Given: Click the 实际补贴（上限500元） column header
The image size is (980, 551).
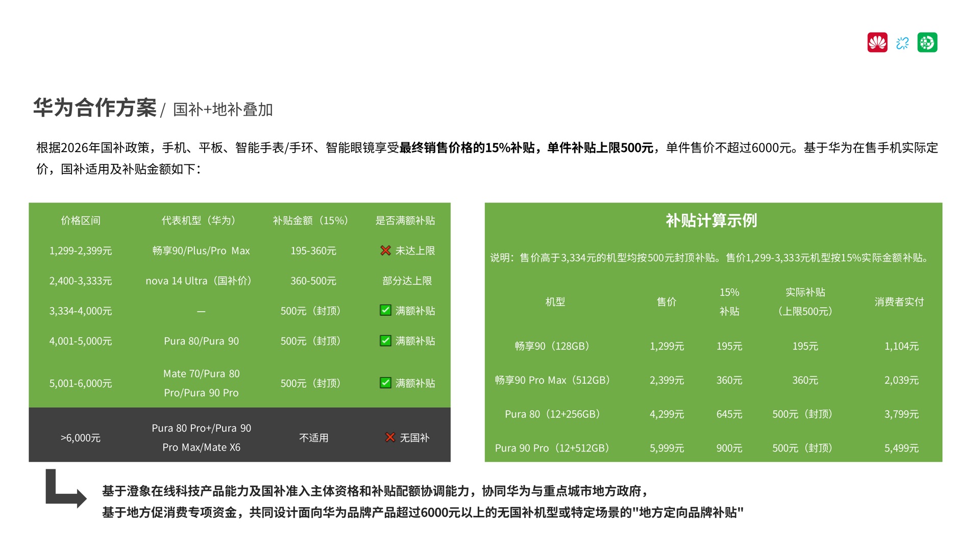Looking at the screenshot, I should (x=805, y=302).
